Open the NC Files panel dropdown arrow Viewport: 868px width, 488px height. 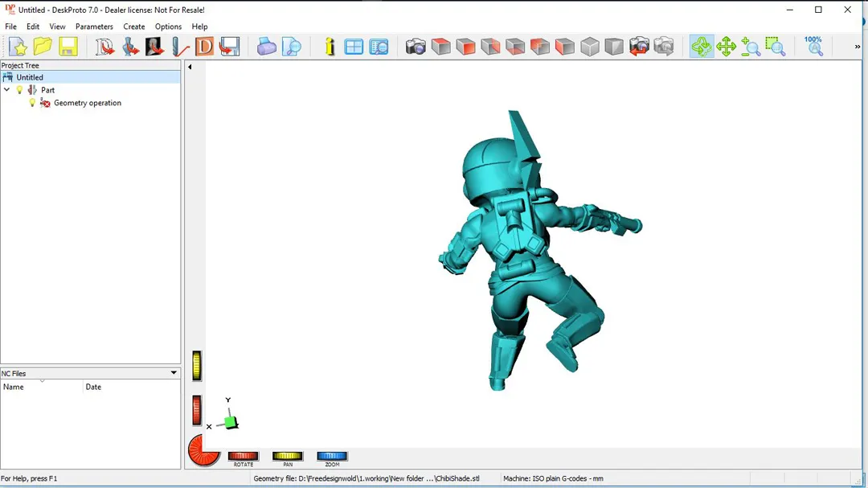coord(174,373)
